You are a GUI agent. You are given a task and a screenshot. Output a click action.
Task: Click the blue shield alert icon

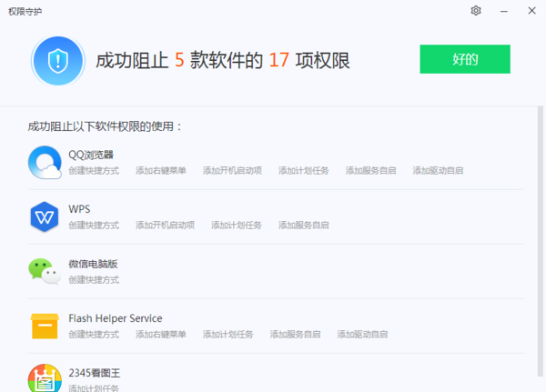pyautogui.click(x=58, y=61)
